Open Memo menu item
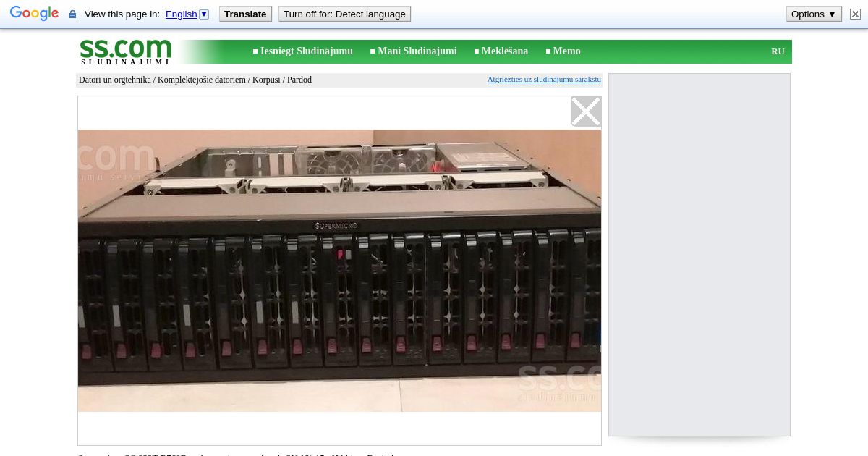Screen dimensions: 868x456 pos(567,51)
